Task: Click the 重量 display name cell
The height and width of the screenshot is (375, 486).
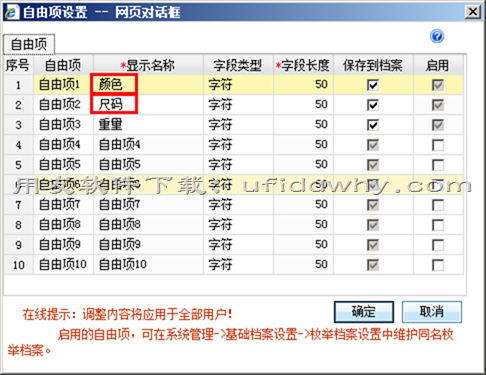Action: point(148,125)
